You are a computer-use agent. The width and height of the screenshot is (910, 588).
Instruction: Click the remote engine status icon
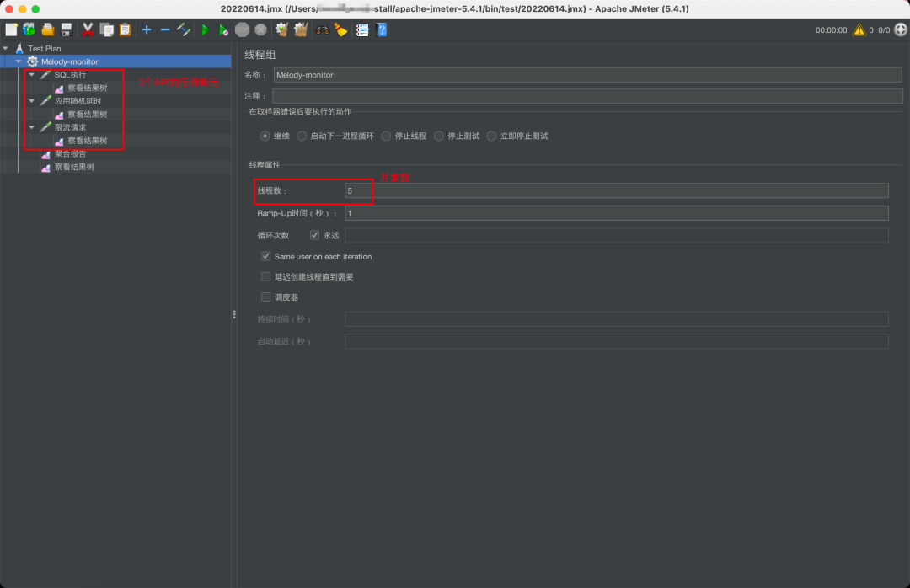coord(901,29)
